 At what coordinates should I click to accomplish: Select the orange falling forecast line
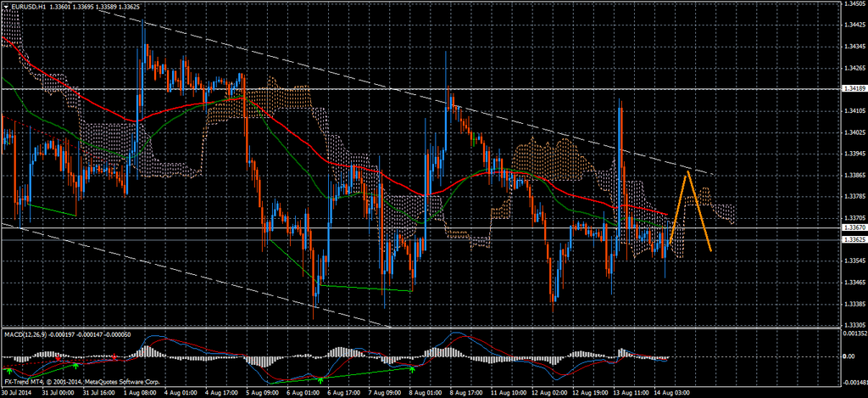tap(699, 211)
